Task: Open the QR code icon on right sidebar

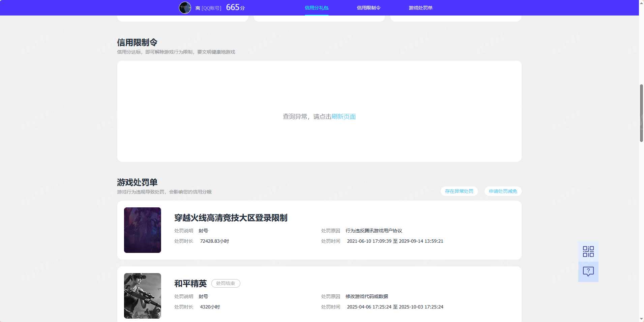Action: [x=588, y=252]
